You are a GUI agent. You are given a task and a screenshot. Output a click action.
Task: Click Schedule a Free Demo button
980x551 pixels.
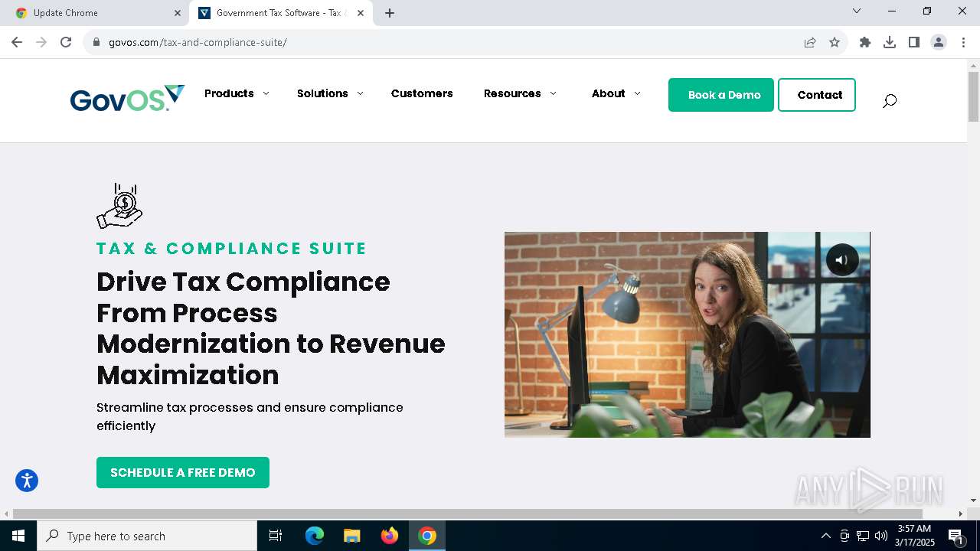click(x=183, y=472)
